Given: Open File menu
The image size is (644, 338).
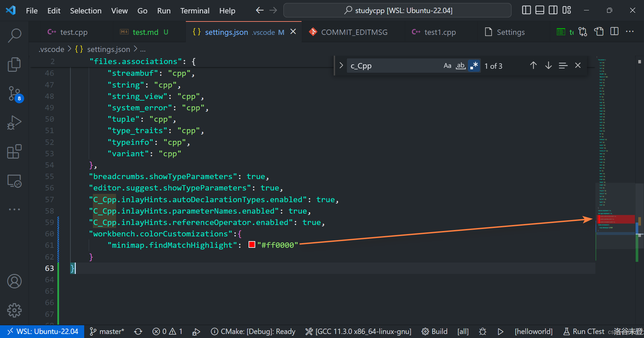Looking at the screenshot, I should 32,11.
